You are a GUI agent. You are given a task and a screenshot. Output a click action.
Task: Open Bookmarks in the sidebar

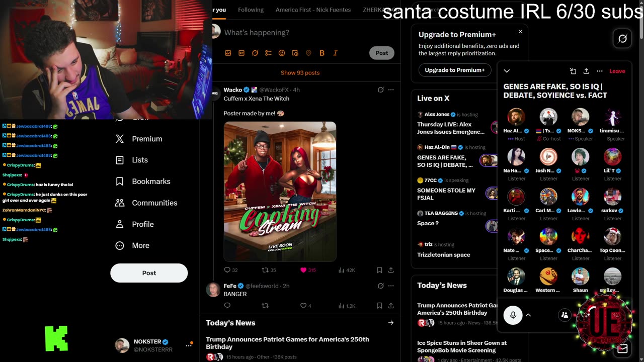click(x=143, y=182)
